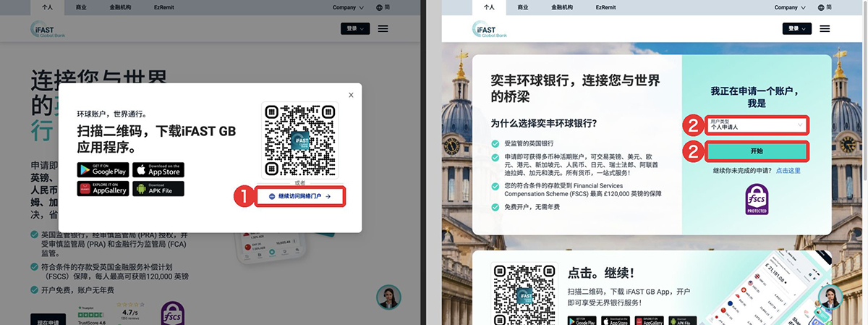Click the APK File badge in the 点击。继续! card
The height and width of the screenshot is (325, 868).
coord(681,321)
